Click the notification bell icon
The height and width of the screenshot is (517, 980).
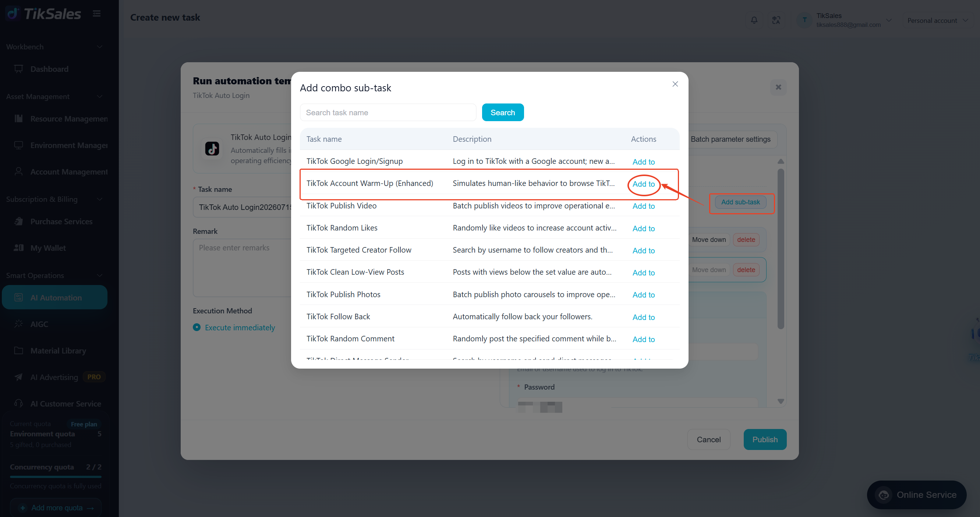coord(754,20)
